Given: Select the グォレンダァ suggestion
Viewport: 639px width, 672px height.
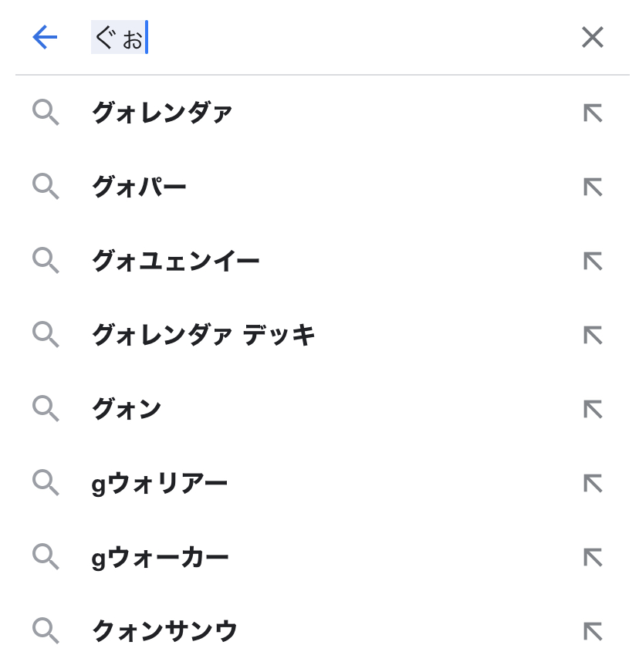Looking at the screenshot, I should [162, 113].
